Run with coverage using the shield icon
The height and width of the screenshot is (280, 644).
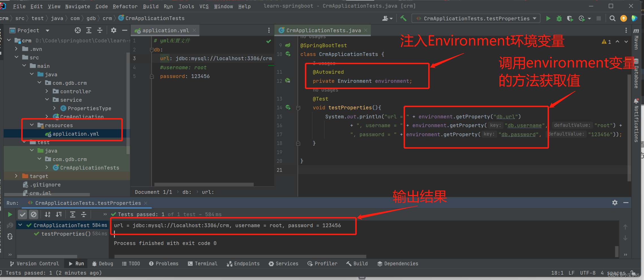point(570,19)
